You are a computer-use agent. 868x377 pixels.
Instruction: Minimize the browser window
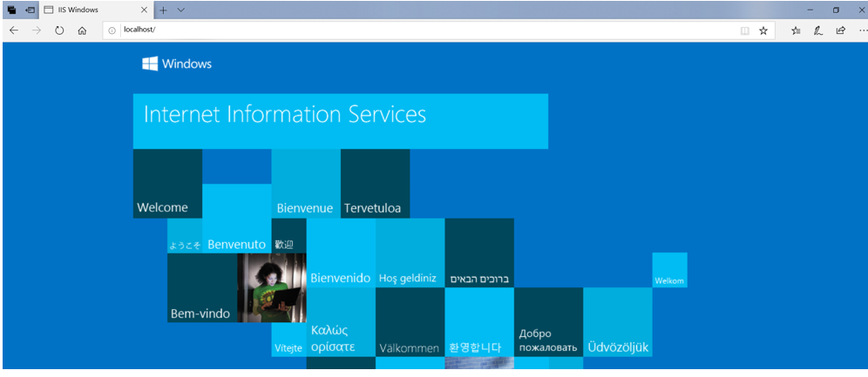pyautogui.click(x=810, y=10)
